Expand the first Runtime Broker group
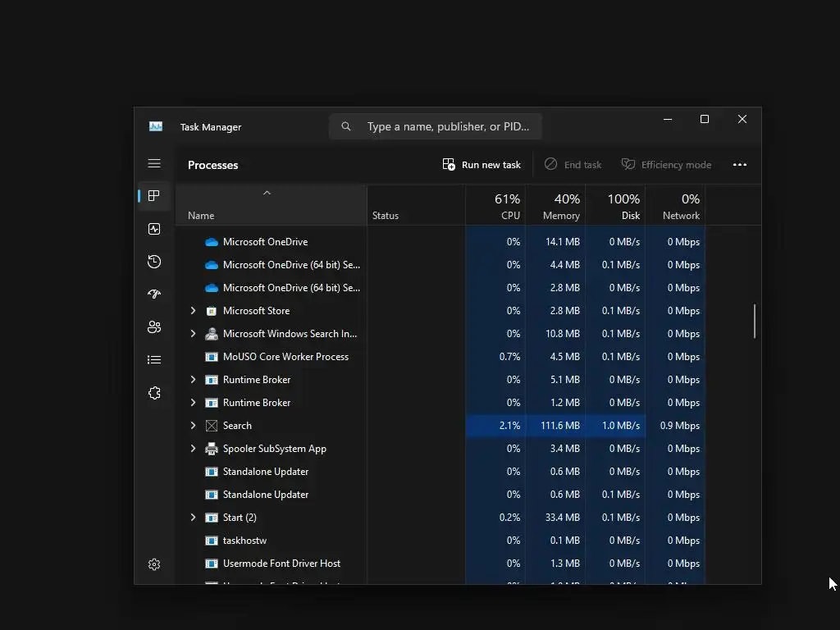840x630 pixels. pyautogui.click(x=193, y=379)
